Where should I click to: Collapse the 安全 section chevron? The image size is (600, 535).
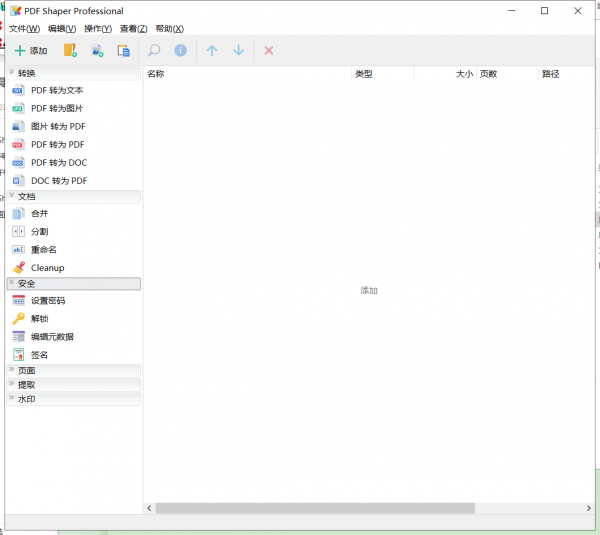[11, 282]
